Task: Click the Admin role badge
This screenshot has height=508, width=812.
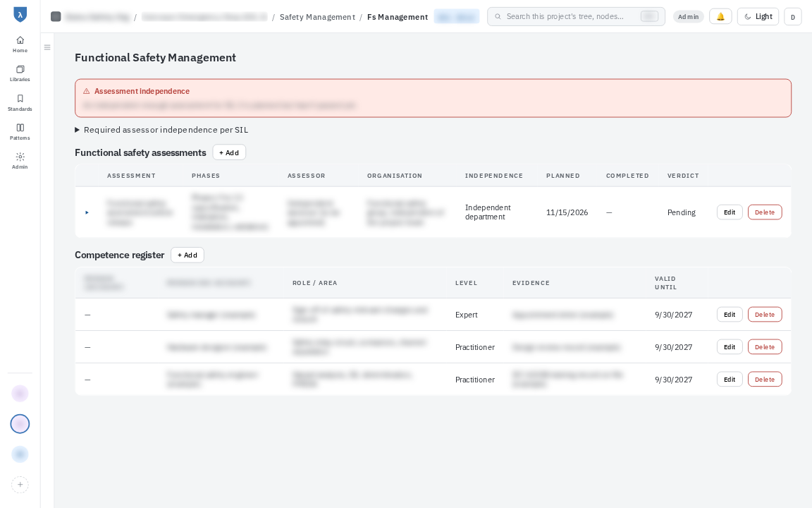Action: coord(688,17)
